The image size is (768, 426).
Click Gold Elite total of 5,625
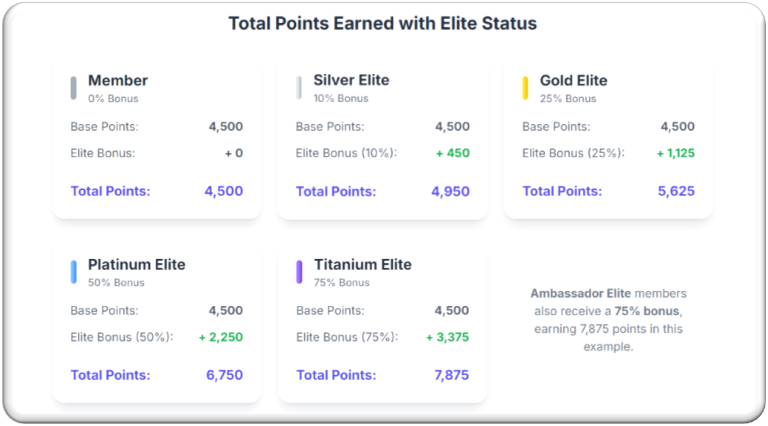coord(676,191)
